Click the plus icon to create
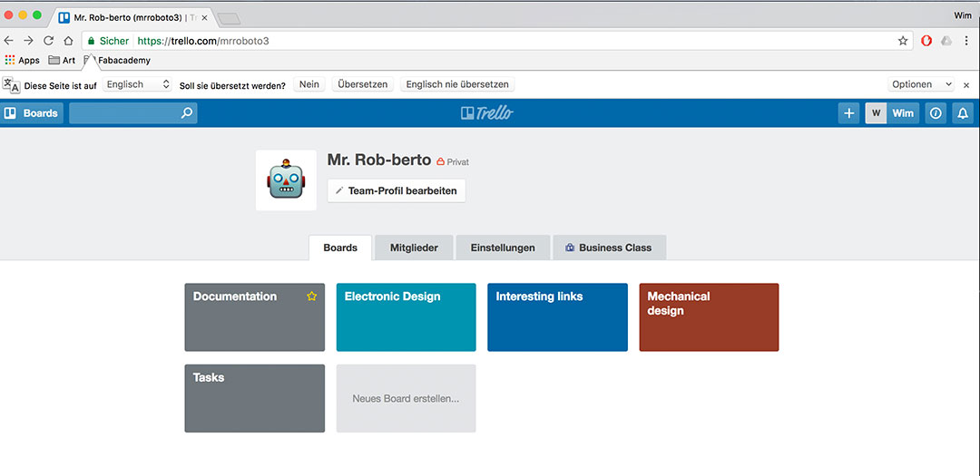The height and width of the screenshot is (476, 980). [x=848, y=113]
